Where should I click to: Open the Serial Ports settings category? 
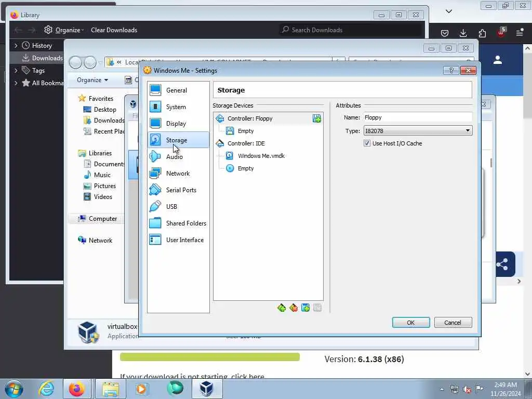[x=178, y=190]
